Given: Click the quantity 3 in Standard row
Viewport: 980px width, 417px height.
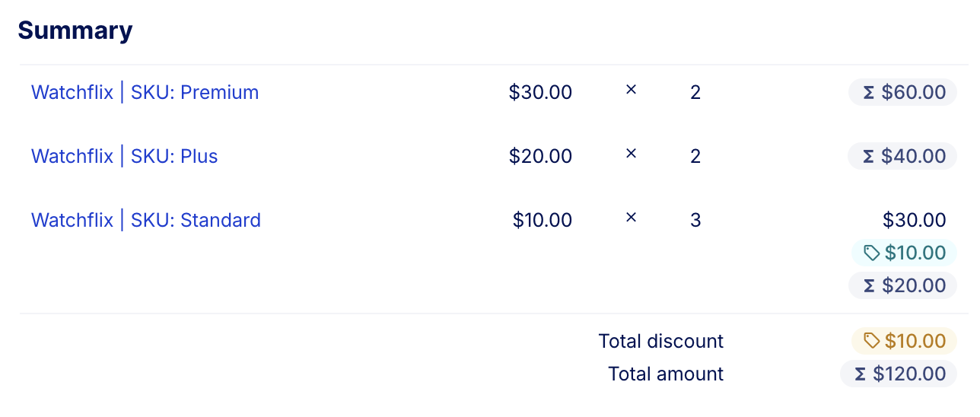Looking at the screenshot, I should pos(695,221).
